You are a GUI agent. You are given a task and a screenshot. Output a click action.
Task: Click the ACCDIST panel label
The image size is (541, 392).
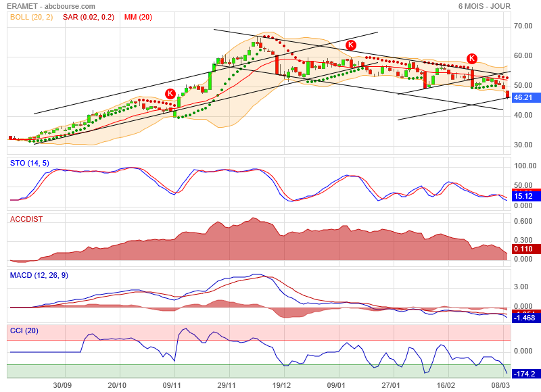(26, 219)
